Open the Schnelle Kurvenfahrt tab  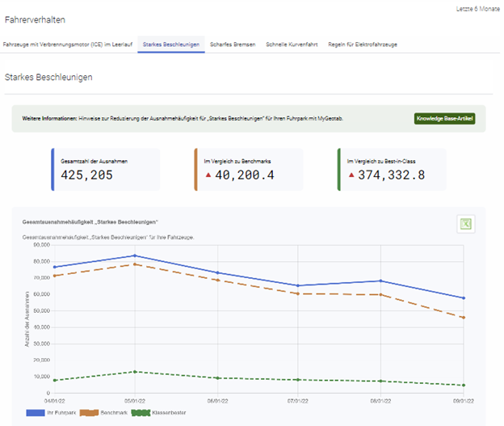pyautogui.click(x=292, y=44)
